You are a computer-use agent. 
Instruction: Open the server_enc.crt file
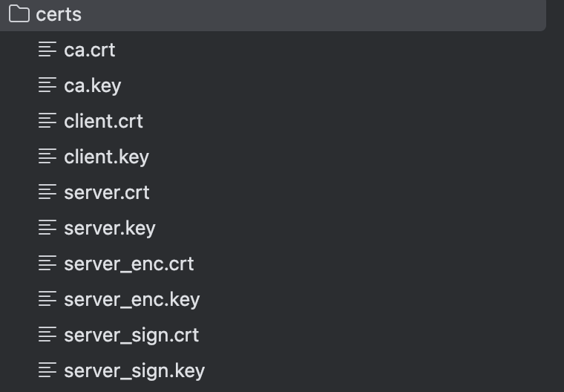pos(129,264)
